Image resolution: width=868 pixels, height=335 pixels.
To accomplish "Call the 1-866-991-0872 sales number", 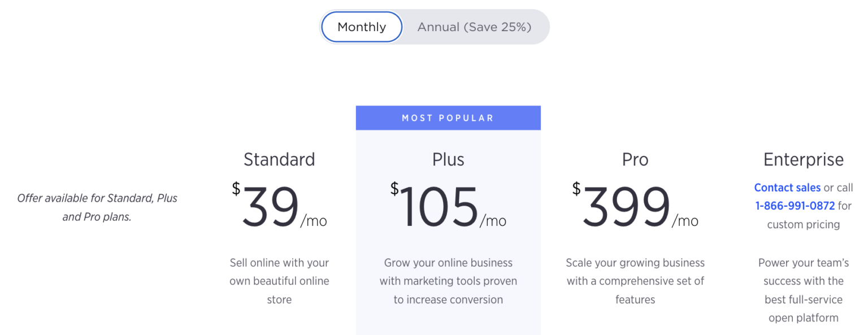I will (x=796, y=206).
